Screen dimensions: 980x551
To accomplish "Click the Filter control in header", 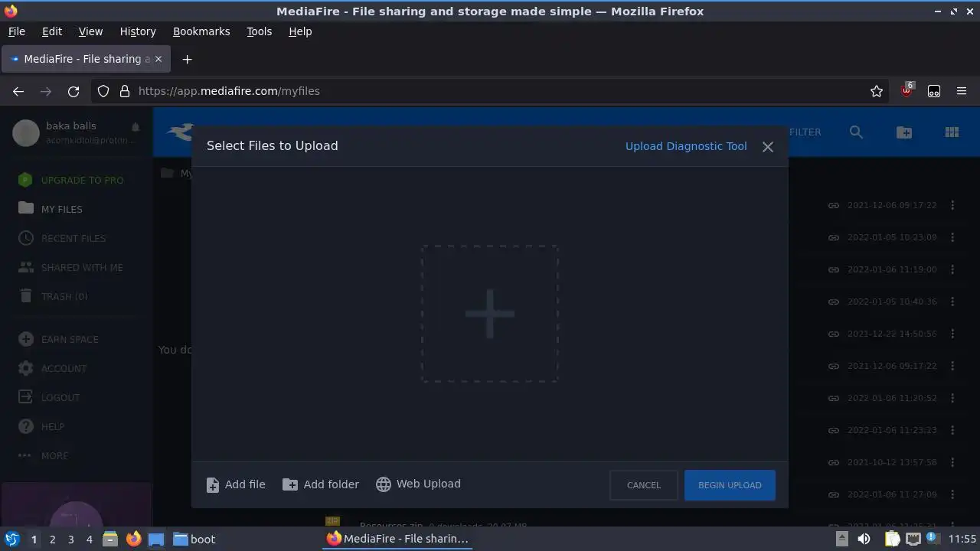I will [x=805, y=132].
